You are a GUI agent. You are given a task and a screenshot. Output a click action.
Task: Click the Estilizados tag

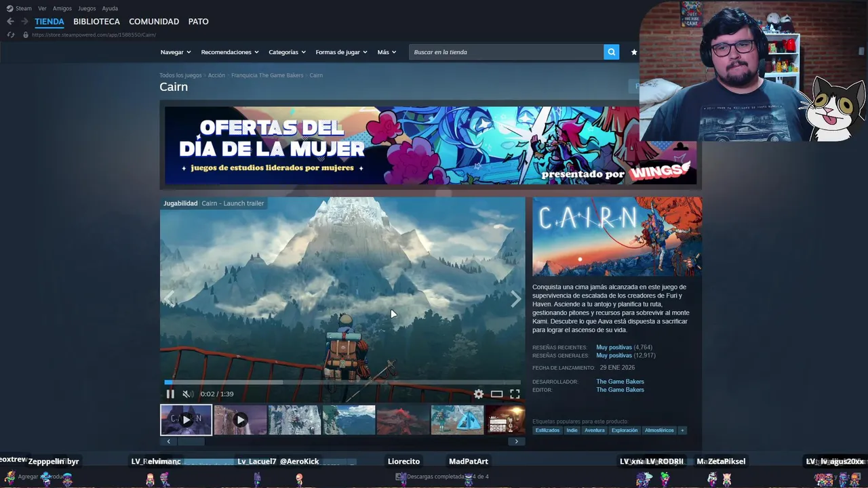point(547,430)
